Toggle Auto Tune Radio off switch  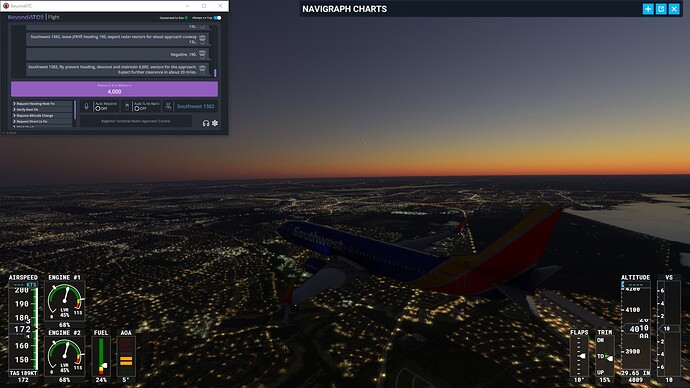coord(137,109)
